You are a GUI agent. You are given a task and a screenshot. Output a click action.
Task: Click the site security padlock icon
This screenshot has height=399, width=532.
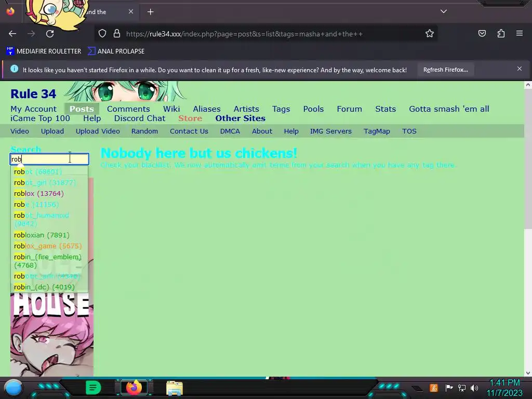(x=117, y=34)
